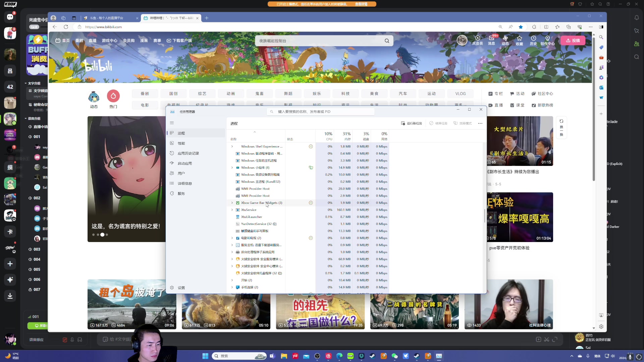Open the 应用历史记录 (App history) page
Image resolution: width=644 pixels, height=362 pixels.
point(196,153)
